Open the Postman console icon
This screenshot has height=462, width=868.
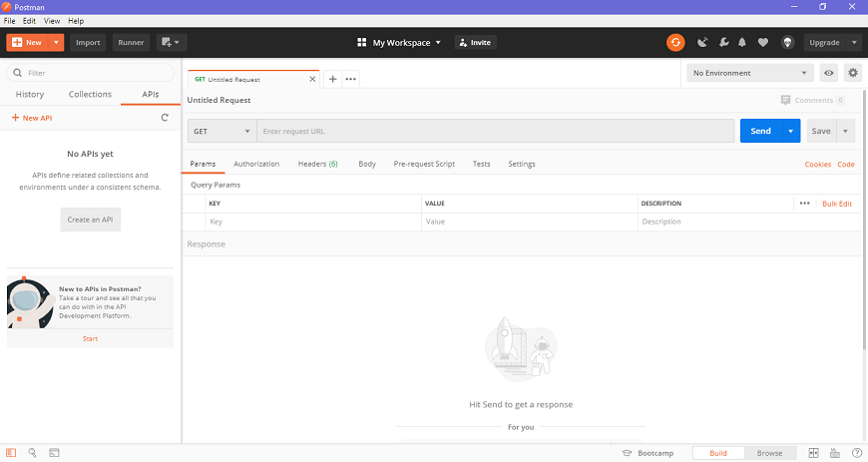tap(54, 453)
